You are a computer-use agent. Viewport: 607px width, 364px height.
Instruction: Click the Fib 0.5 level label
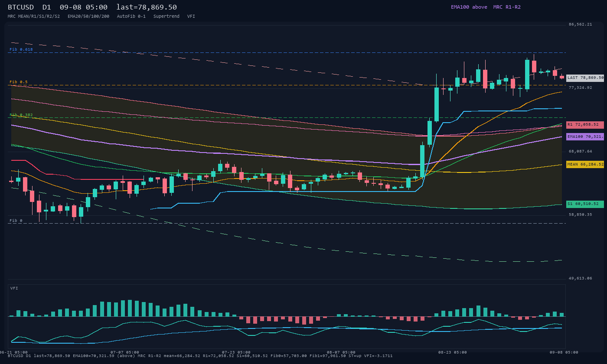click(x=19, y=82)
